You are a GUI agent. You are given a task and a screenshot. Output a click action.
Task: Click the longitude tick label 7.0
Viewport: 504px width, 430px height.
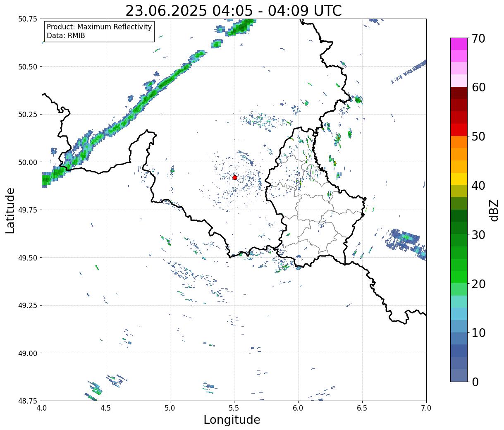click(426, 408)
